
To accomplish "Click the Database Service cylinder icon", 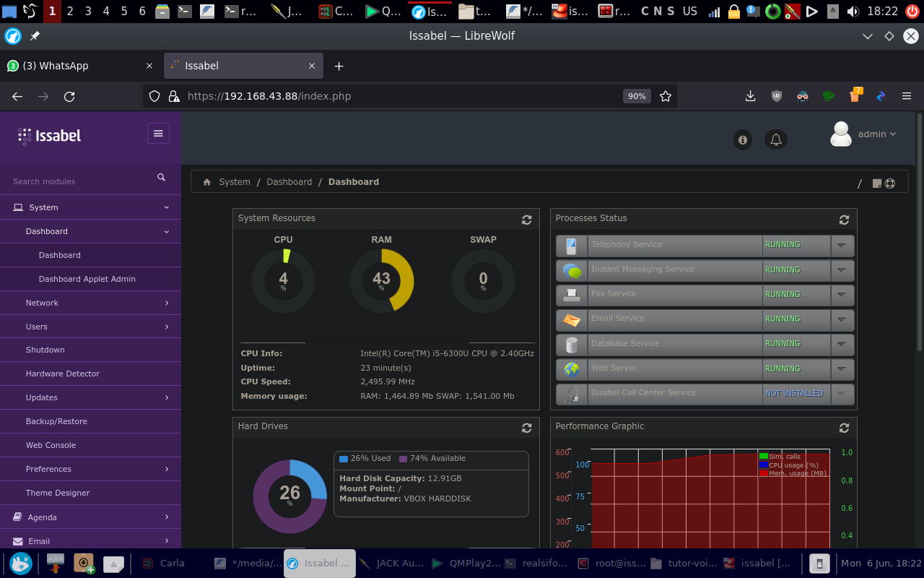I will click(x=572, y=345).
